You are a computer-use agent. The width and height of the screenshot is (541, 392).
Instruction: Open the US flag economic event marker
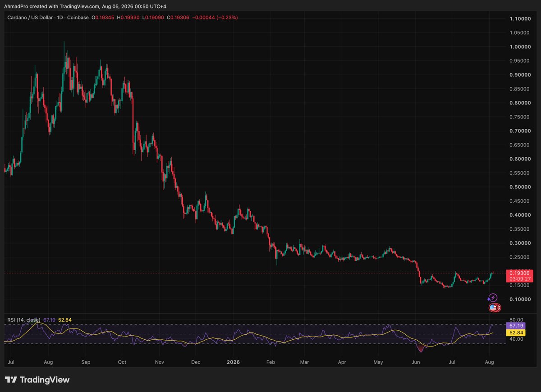click(493, 308)
